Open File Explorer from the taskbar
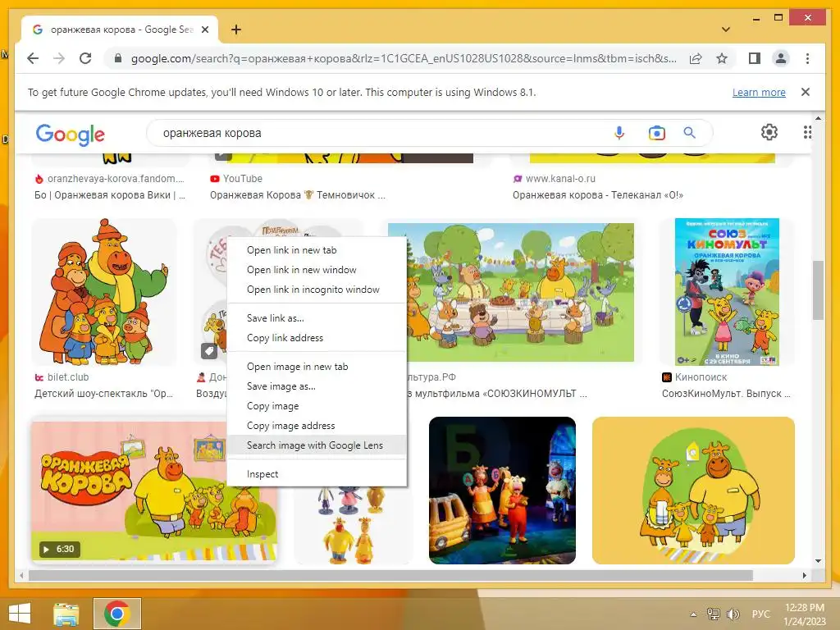The height and width of the screenshot is (630, 840). click(66, 614)
